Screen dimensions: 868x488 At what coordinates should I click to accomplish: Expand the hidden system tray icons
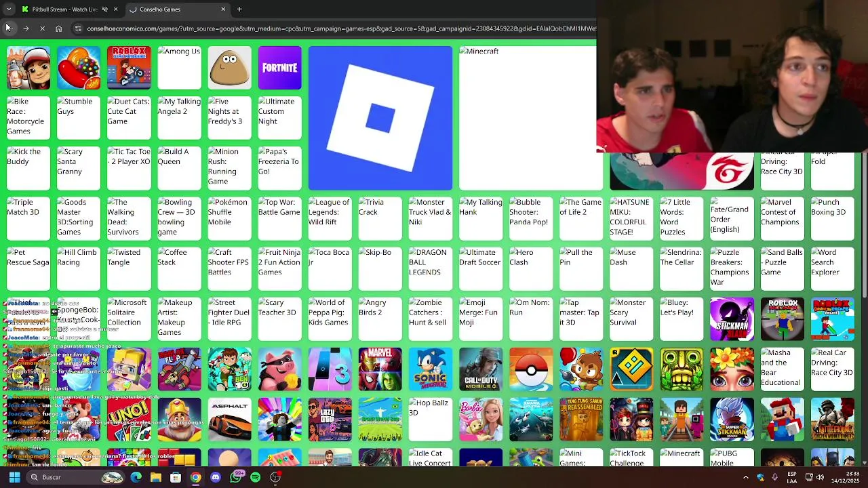(746, 477)
